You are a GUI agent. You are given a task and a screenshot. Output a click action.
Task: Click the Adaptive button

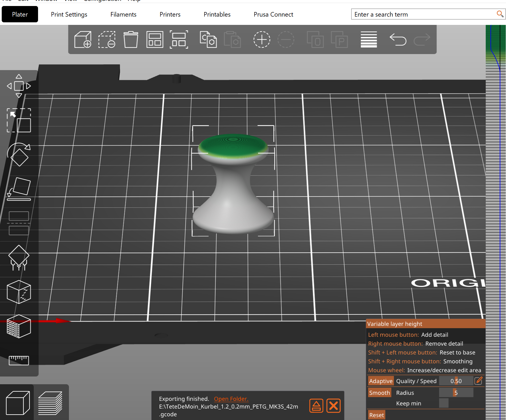tap(381, 381)
